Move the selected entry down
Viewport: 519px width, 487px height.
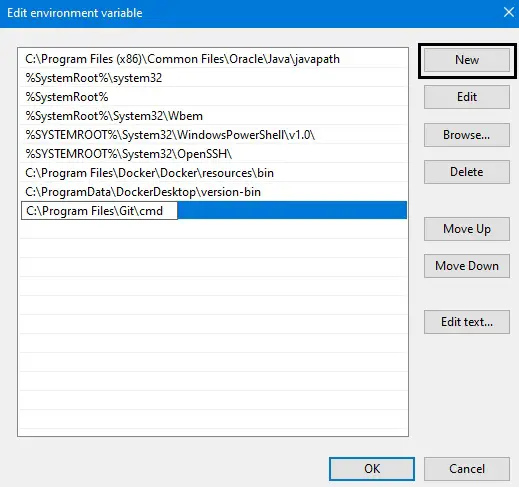coord(467,266)
